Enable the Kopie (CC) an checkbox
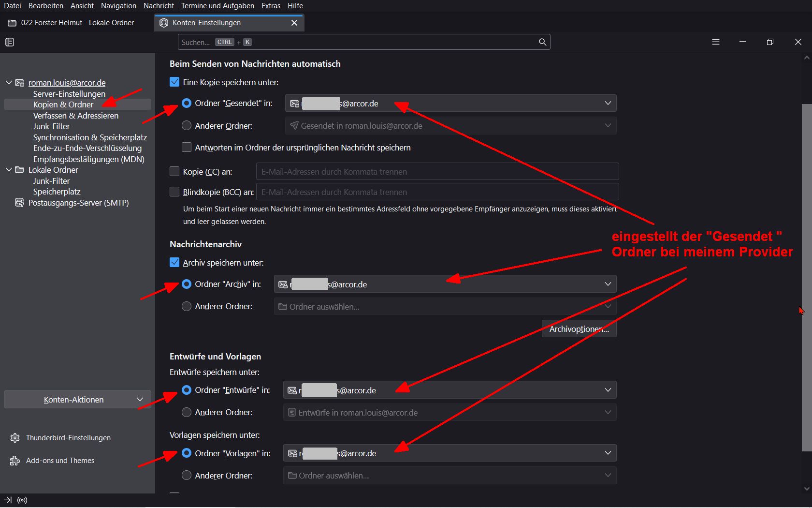812x508 pixels. point(174,171)
